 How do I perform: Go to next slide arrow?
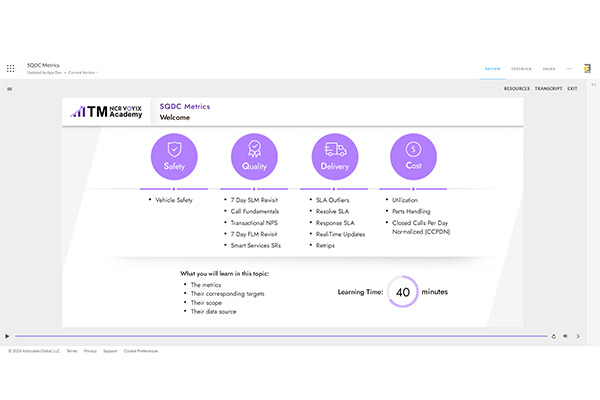(578, 336)
